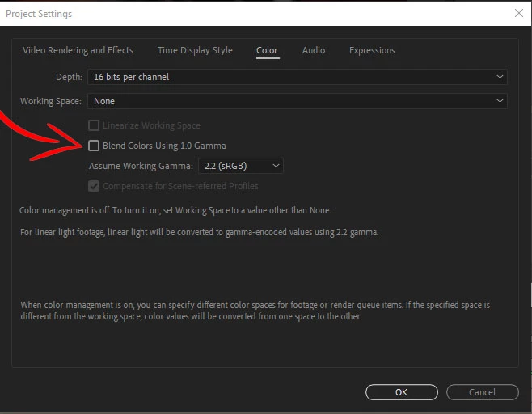The width and height of the screenshot is (532, 414).
Task: Click the 'Depth:' label
Action: point(69,77)
